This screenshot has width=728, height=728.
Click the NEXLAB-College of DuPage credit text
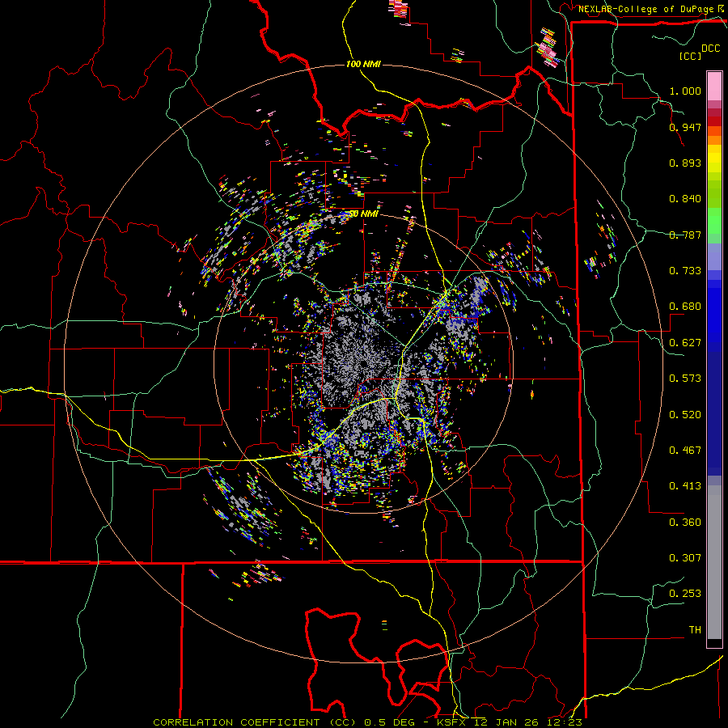coord(645,9)
